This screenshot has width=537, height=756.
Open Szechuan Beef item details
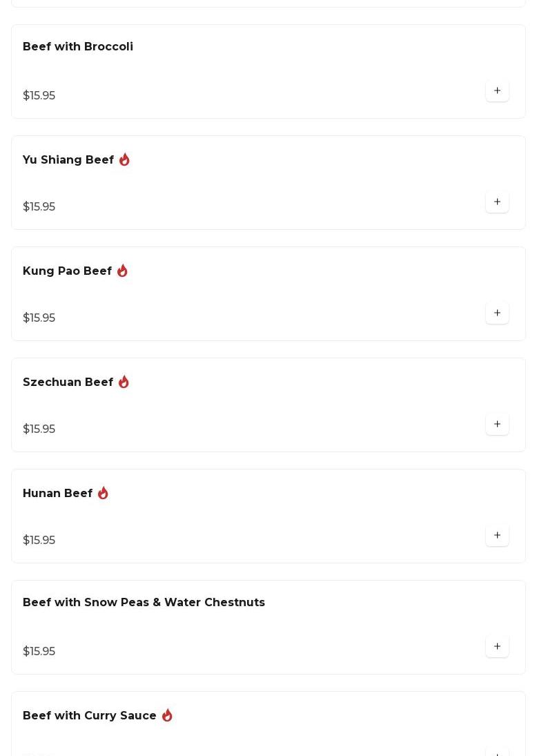pos(68,382)
